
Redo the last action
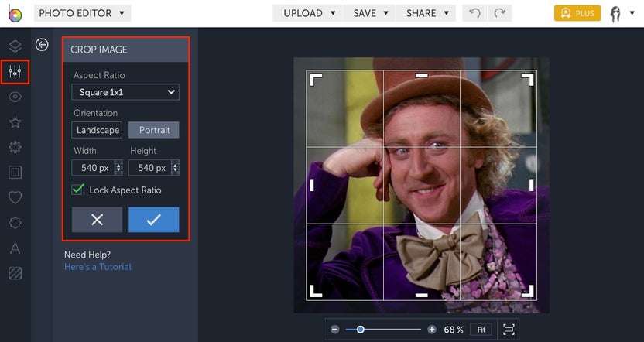[499, 13]
